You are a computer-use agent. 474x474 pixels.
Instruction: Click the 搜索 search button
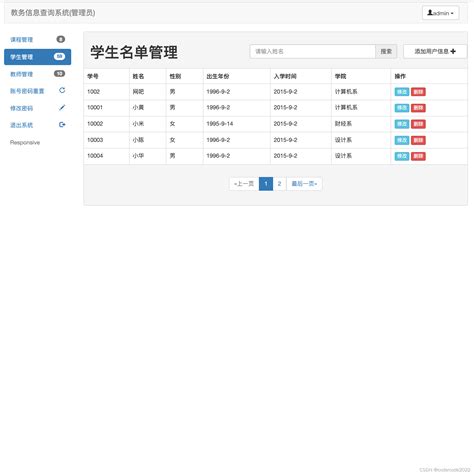[386, 51]
